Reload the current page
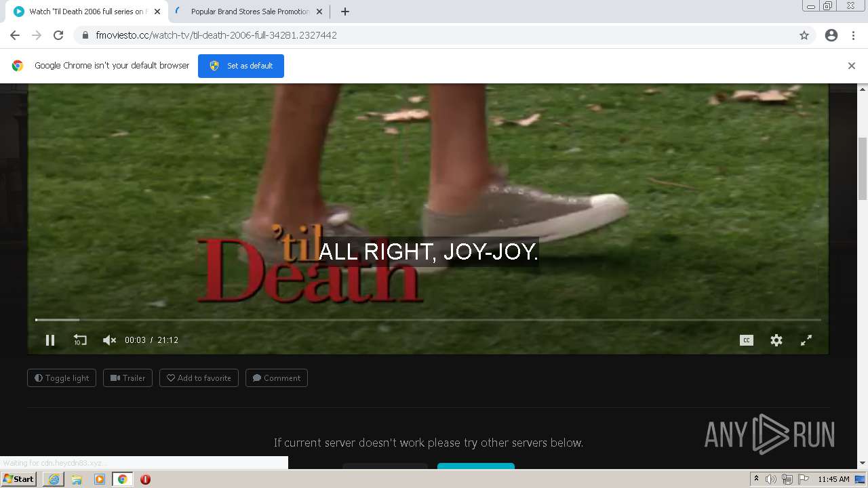Viewport: 868px width, 488px height. [58, 35]
